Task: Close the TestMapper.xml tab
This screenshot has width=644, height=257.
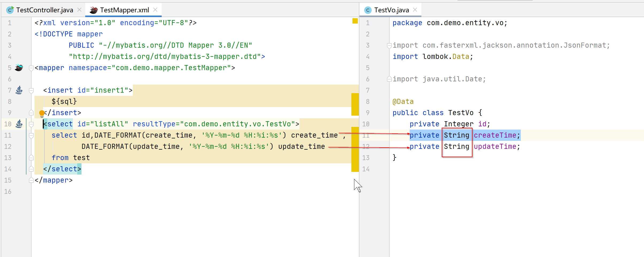Action: (155, 10)
